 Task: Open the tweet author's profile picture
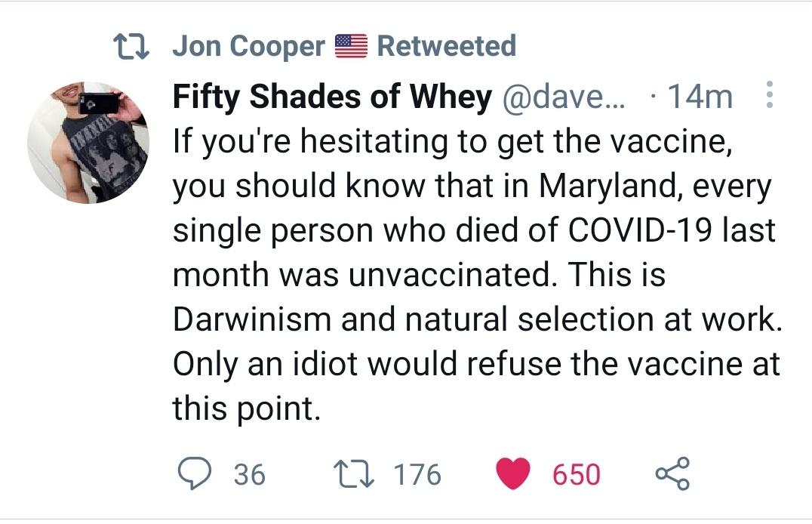(88, 143)
